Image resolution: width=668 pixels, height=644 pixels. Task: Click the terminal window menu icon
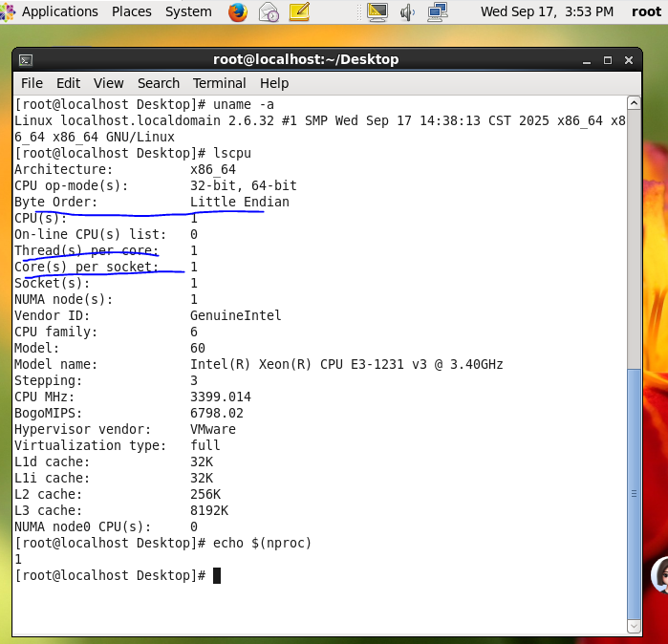point(26,60)
